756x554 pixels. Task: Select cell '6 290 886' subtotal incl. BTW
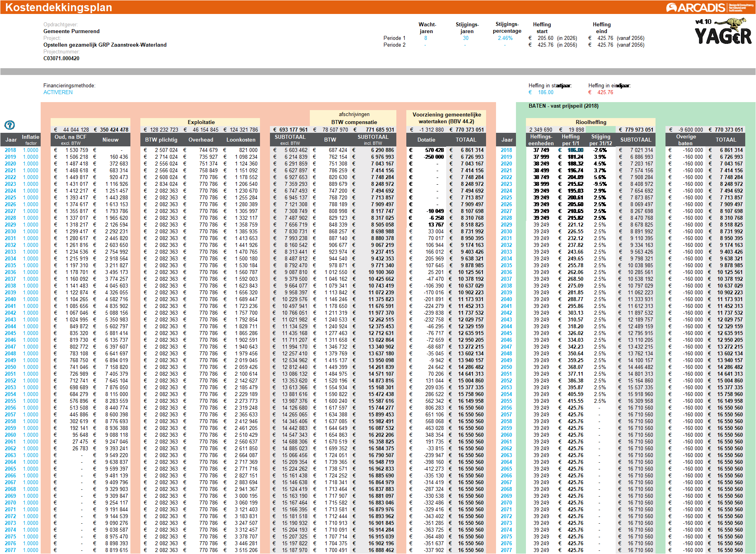[x=382, y=150]
